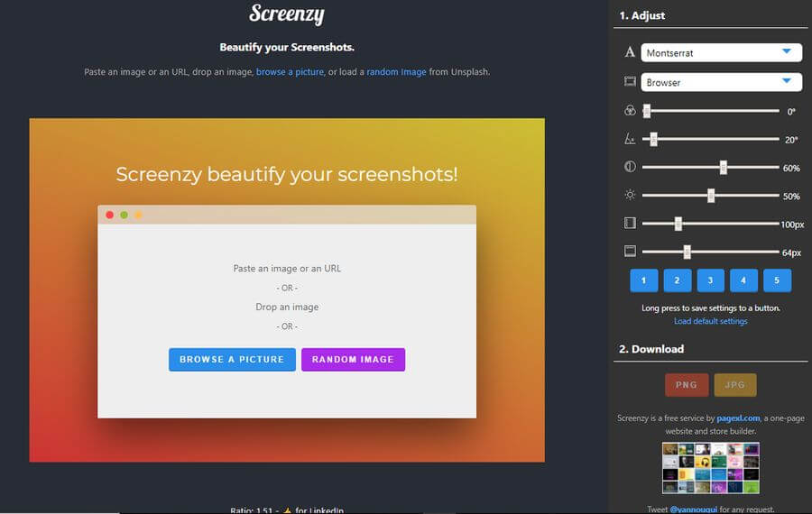
Task: Load preset button 3
Action: point(710,280)
